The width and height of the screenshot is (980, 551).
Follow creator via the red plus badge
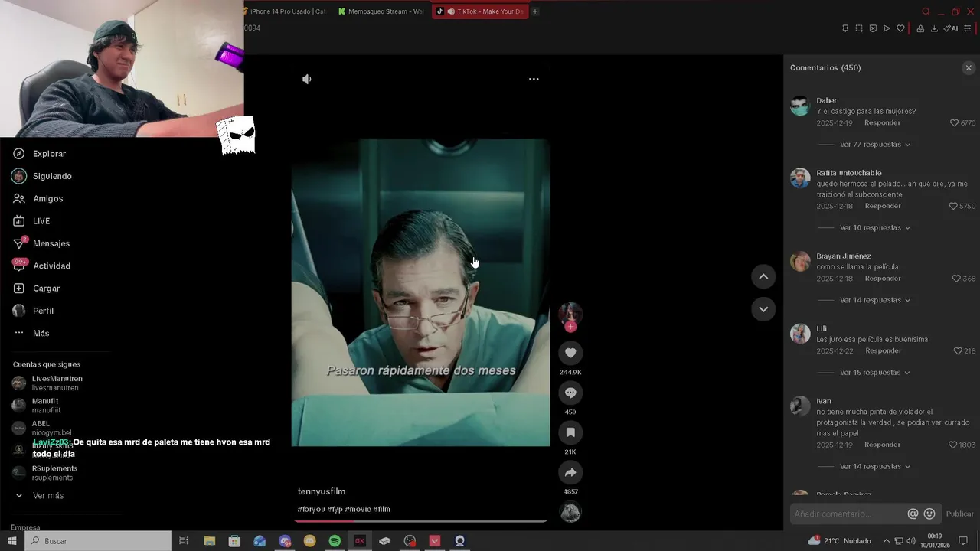point(570,327)
